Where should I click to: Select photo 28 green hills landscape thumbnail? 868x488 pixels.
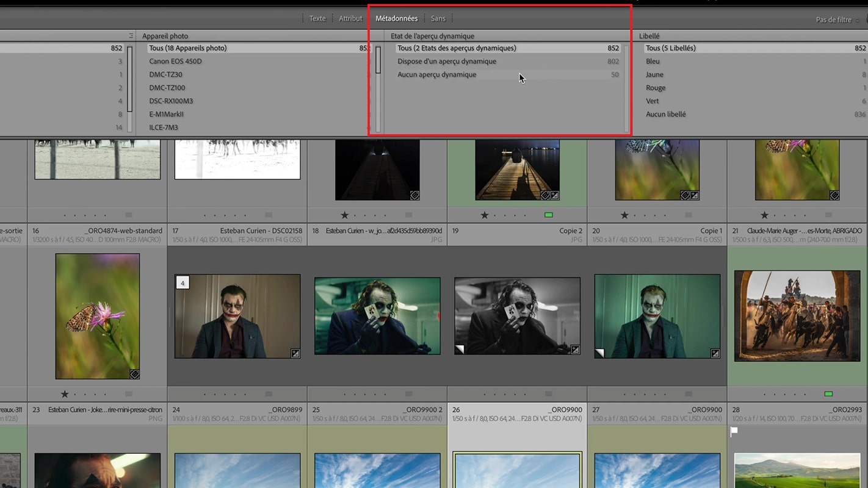[797, 470]
